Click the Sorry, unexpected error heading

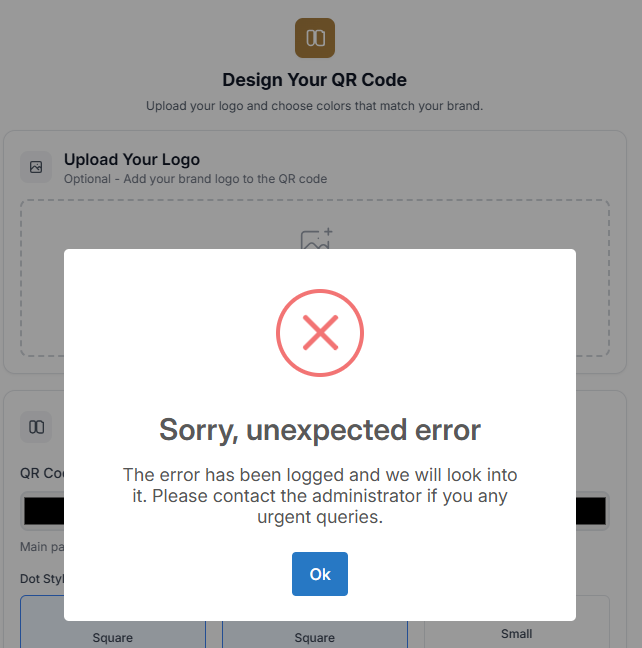pyautogui.click(x=320, y=430)
